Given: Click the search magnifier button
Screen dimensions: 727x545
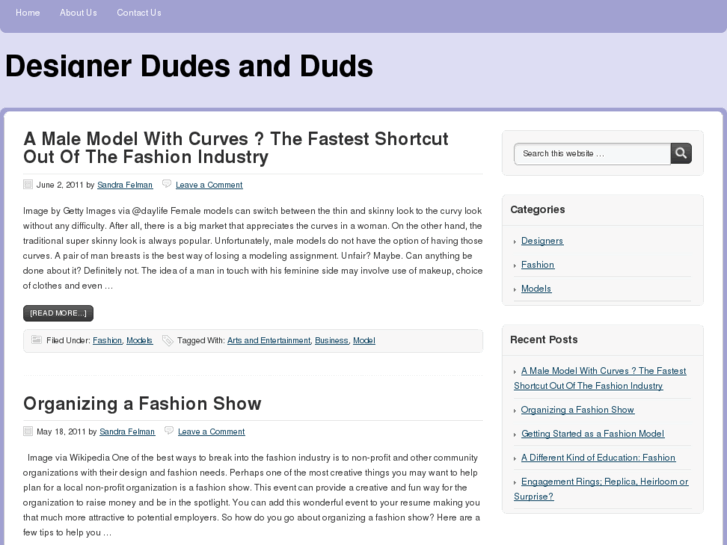Looking at the screenshot, I should [681, 153].
